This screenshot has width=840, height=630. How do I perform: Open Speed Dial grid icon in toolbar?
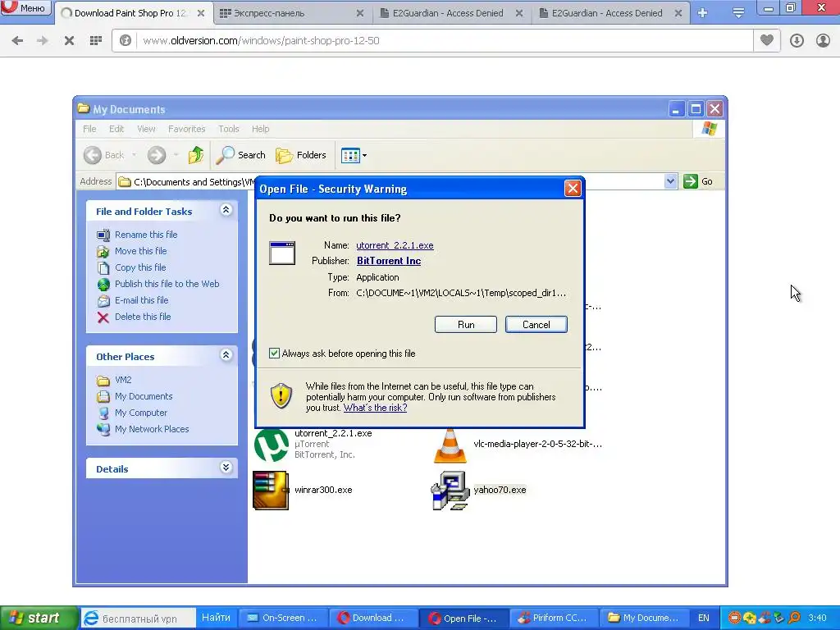click(96, 40)
